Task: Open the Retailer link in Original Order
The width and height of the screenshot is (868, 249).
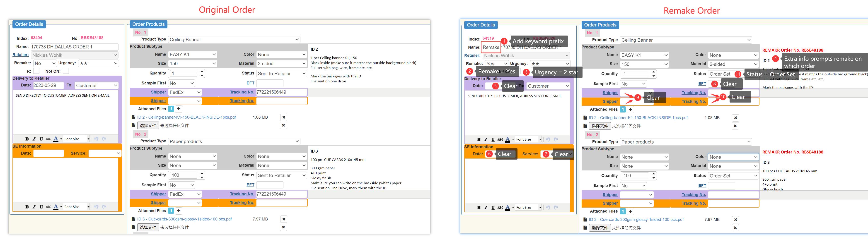Action: 21,55
